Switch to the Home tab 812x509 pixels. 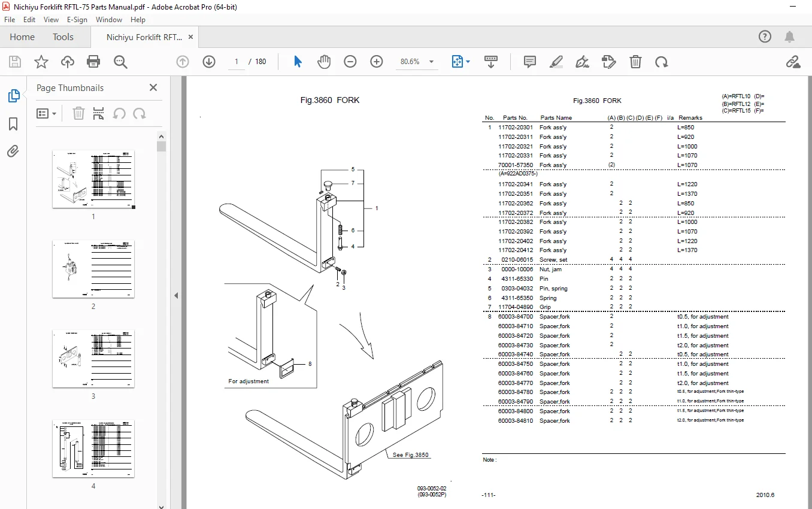pos(22,37)
